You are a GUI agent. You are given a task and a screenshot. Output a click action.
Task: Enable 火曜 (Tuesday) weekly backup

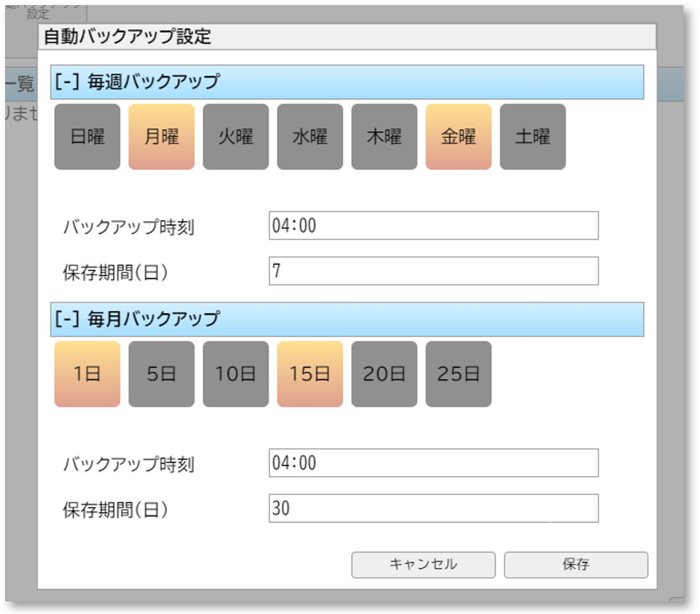point(235,136)
